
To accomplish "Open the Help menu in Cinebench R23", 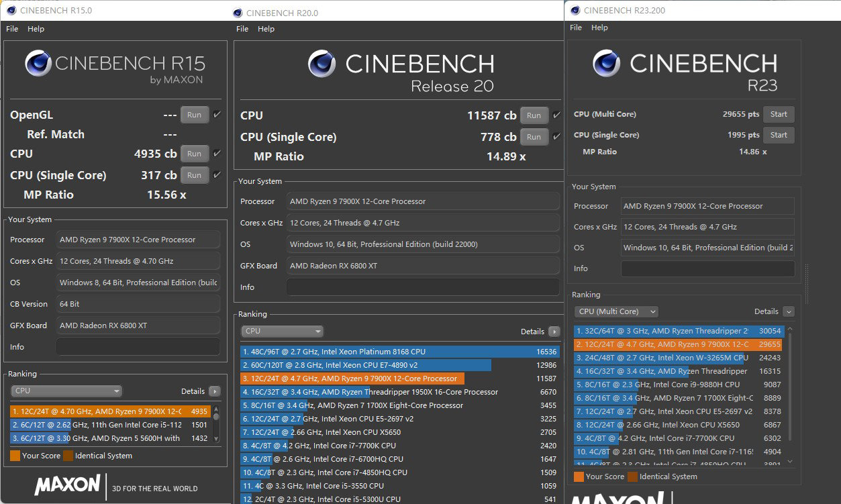I will click(x=599, y=28).
